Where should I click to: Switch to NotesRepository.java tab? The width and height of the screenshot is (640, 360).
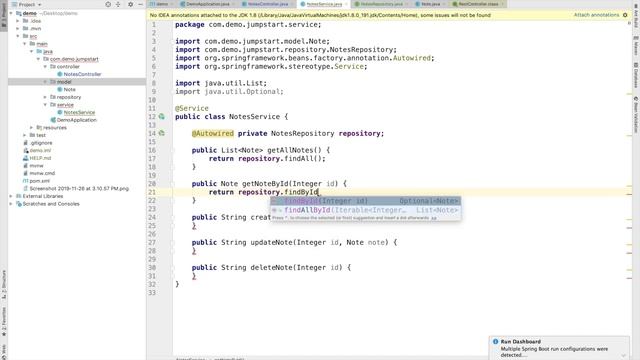[381, 4]
